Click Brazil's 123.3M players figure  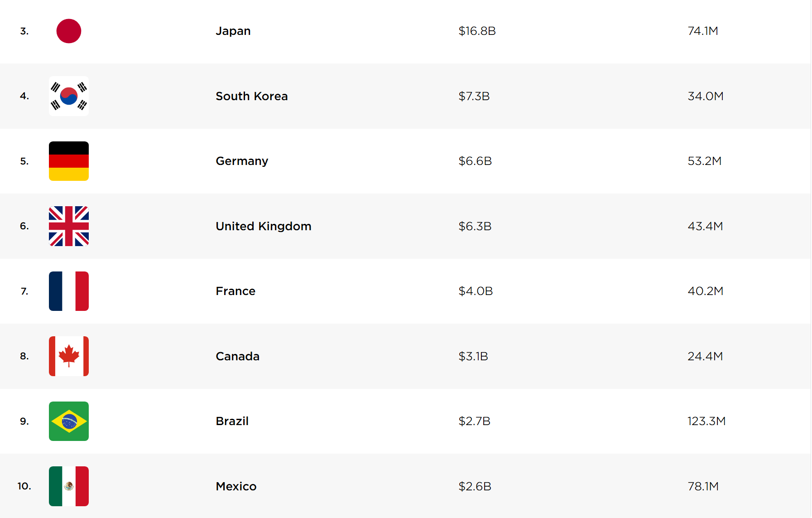[706, 421]
